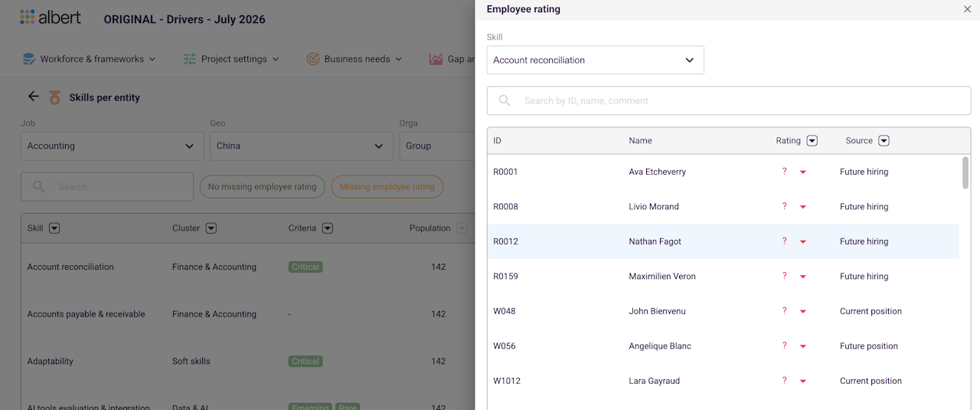Click Current position source for John Bienvenu
Image resolution: width=980 pixels, height=410 pixels.
click(x=871, y=311)
